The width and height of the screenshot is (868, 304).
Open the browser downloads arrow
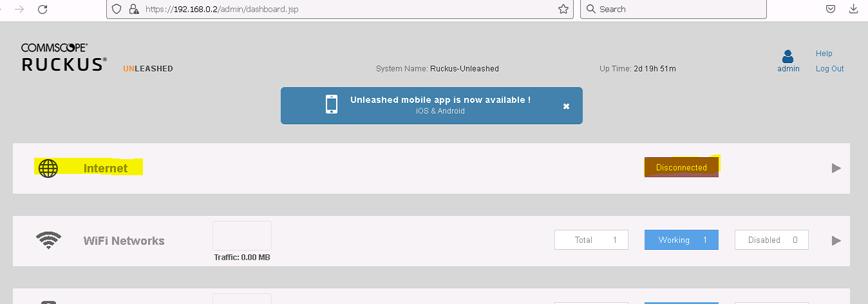(854, 9)
